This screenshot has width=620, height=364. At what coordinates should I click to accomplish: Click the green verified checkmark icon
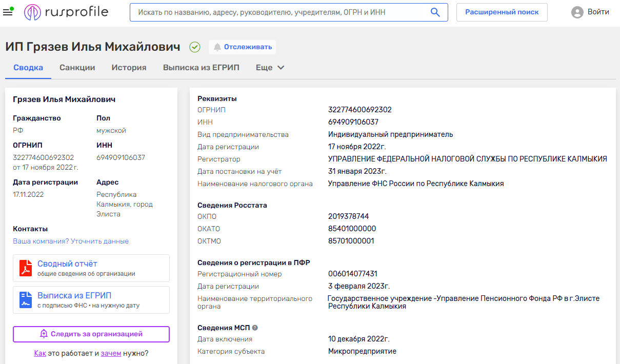click(x=195, y=47)
